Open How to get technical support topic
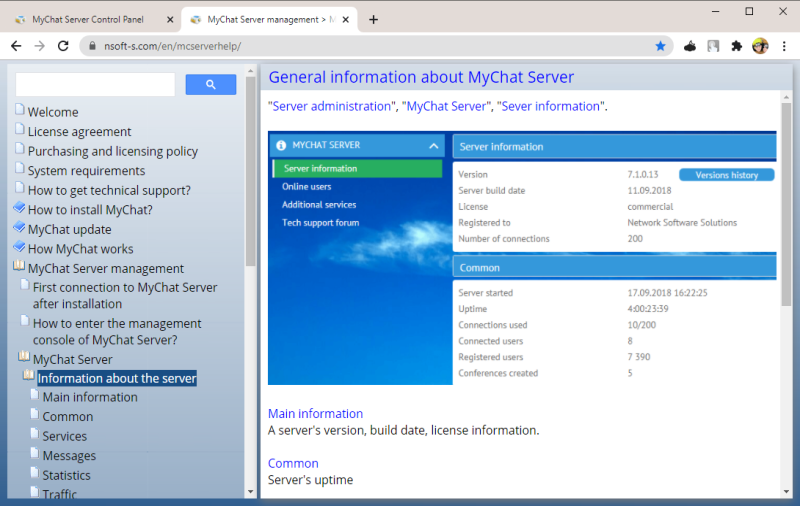800x506 pixels. [x=109, y=190]
